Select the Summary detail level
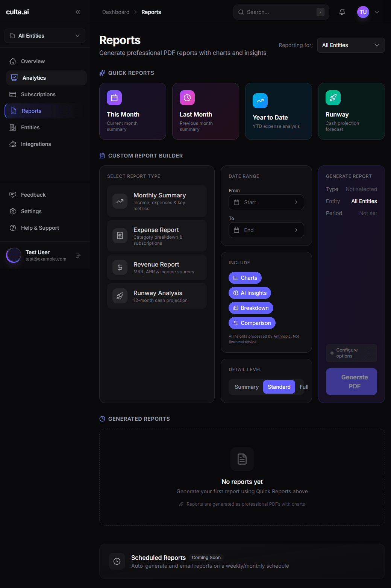 [x=246, y=387]
